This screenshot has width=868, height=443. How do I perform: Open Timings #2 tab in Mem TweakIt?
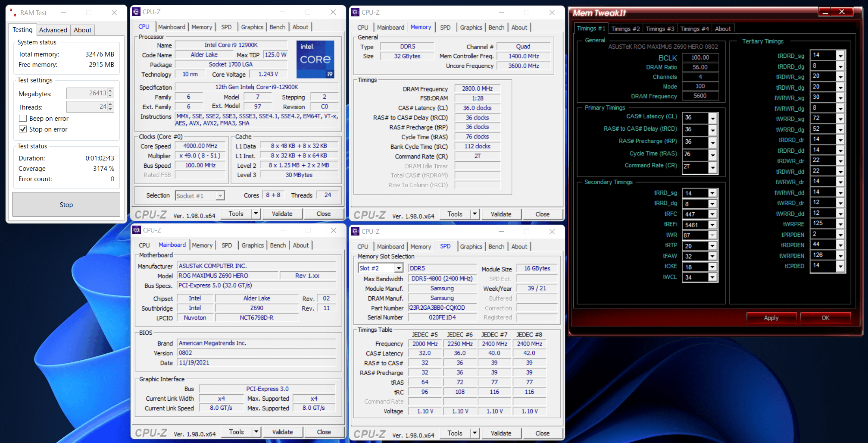click(625, 28)
